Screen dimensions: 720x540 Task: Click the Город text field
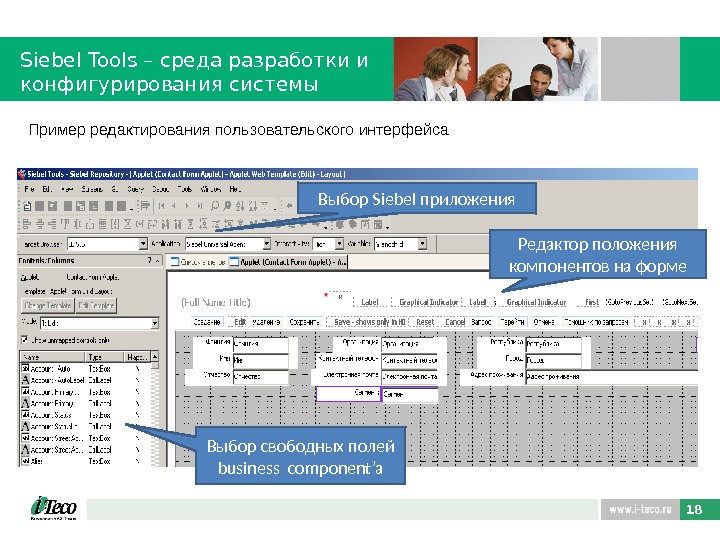(x=553, y=360)
